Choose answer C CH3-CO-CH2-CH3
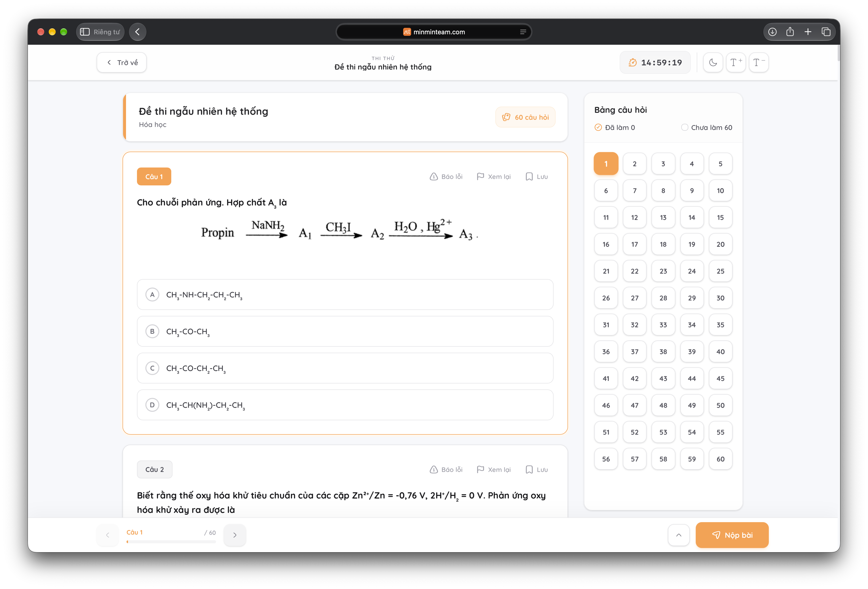Image resolution: width=868 pixels, height=589 pixels. pos(345,368)
